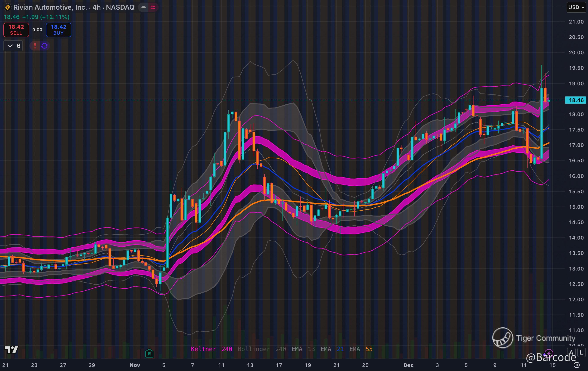This screenshot has height=371, width=588.
Task: Toggle auto scale 'A' button
Action: point(571,353)
